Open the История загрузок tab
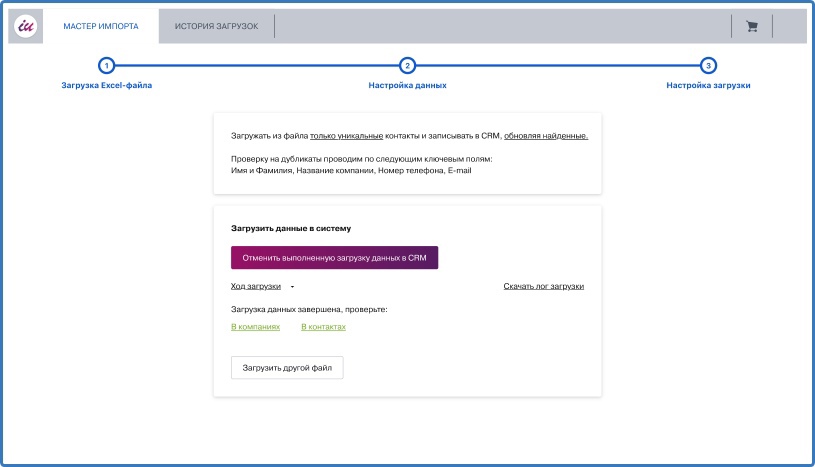The height and width of the screenshot is (467, 815). (x=216, y=26)
